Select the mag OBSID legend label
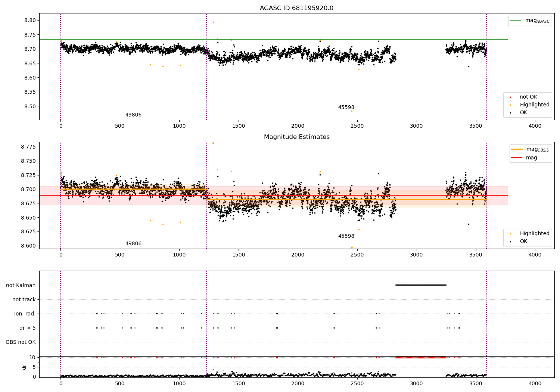Screen dimensions: 560x392 [538, 149]
